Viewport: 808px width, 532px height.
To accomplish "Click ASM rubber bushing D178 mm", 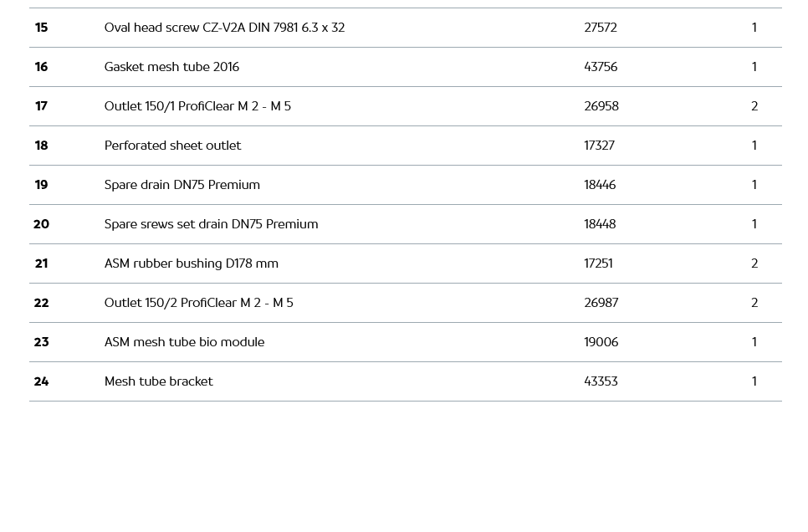I will (x=191, y=263).
